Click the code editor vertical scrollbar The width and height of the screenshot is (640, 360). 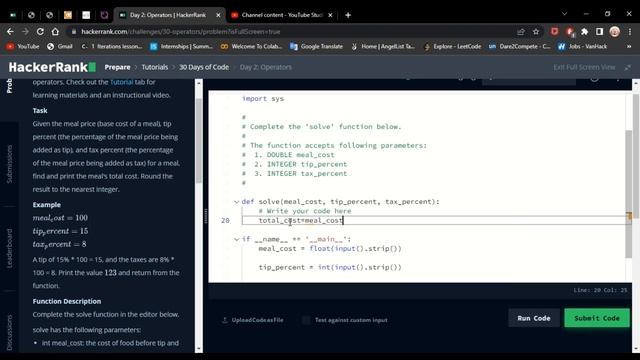point(629,194)
